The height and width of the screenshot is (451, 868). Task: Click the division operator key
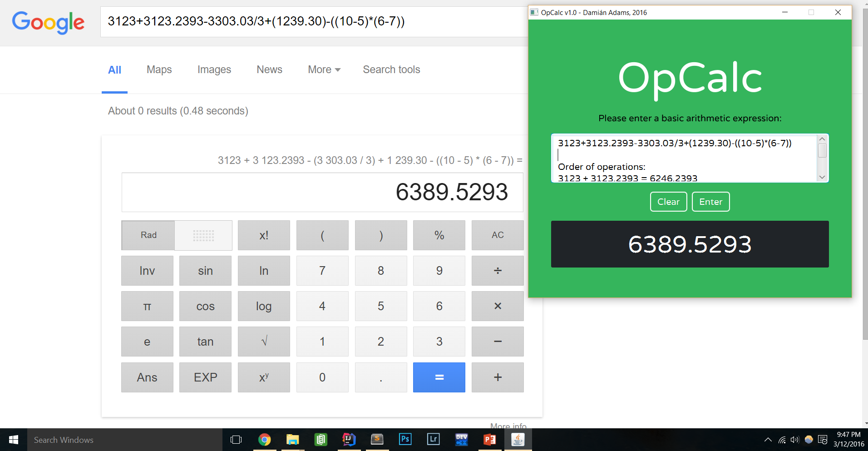[x=497, y=271]
